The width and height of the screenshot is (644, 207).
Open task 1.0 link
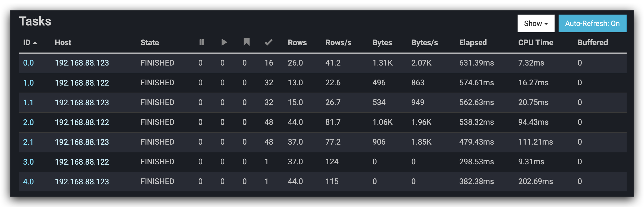[28, 83]
